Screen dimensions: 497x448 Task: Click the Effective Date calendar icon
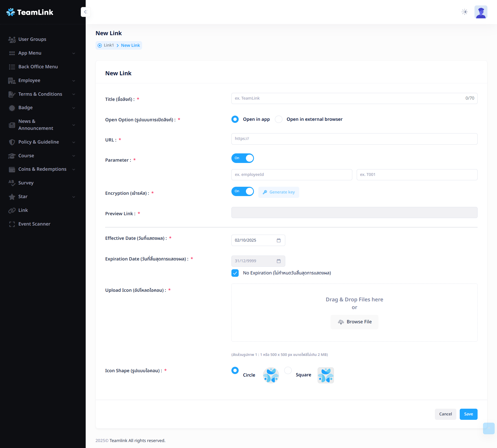point(279,240)
